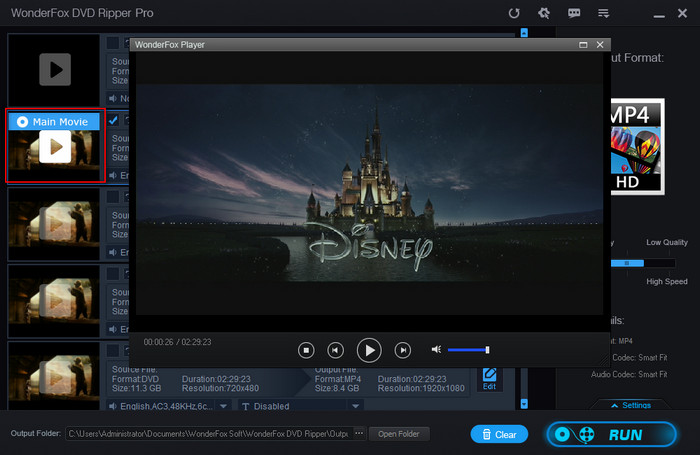Image resolution: width=700 pixels, height=455 pixels.
Task: Open settings with the gear icon
Action: [x=544, y=14]
